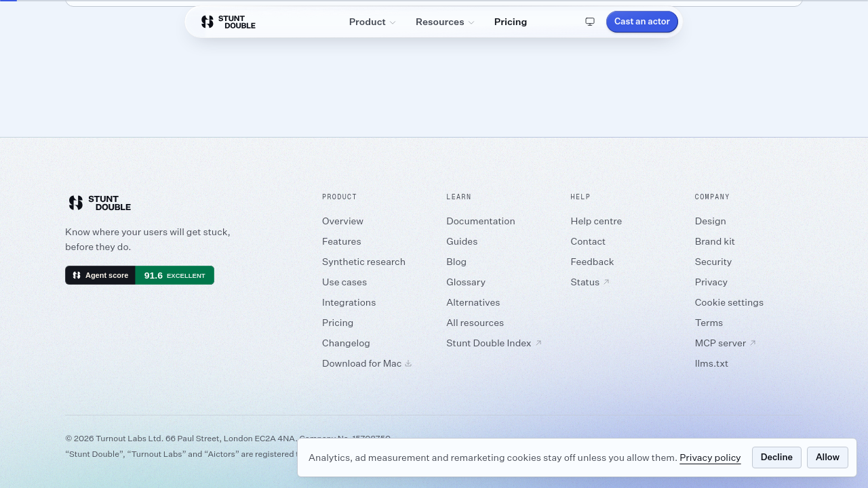View the Brand kit
Screen dimensions: 868x488
pyautogui.click(x=715, y=241)
